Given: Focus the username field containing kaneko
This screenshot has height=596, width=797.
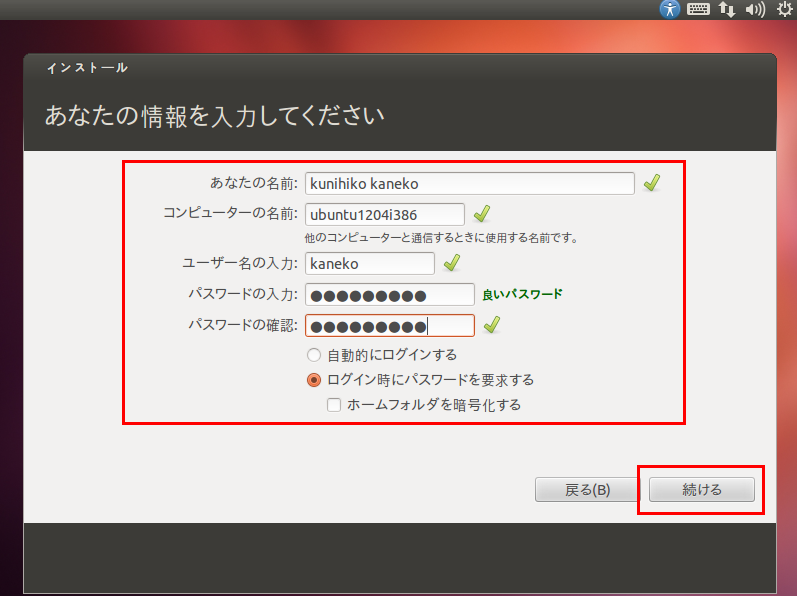Looking at the screenshot, I should point(370,263).
